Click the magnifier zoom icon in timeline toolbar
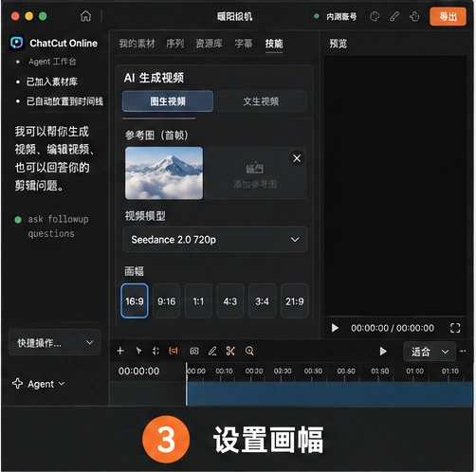 [x=249, y=351]
